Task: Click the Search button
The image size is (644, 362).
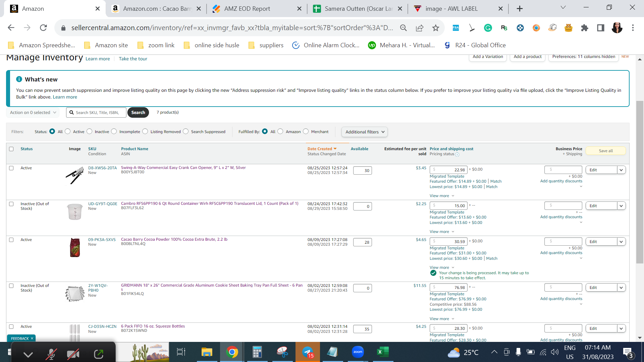Action: click(x=138, y=113)
